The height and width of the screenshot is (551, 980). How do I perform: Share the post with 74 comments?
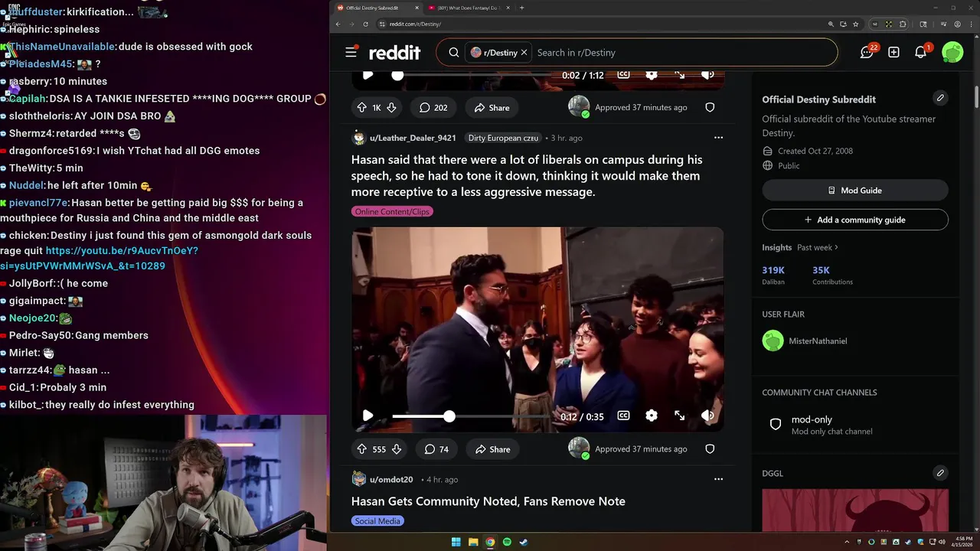point(492,449)
